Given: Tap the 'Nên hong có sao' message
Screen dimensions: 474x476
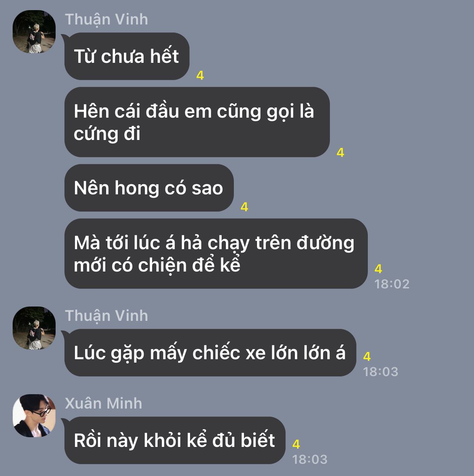Looking at the screenshot, I should [149, 188].
